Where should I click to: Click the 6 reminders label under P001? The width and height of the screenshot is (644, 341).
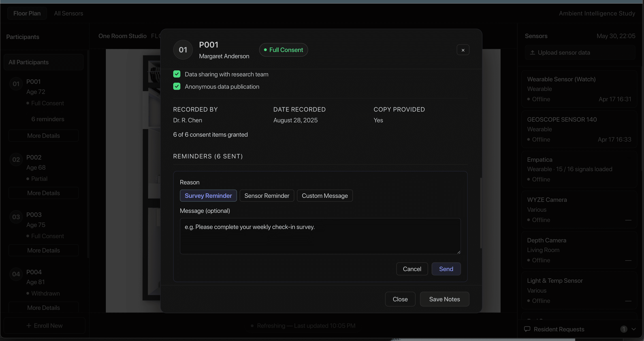tap(48, 119)
